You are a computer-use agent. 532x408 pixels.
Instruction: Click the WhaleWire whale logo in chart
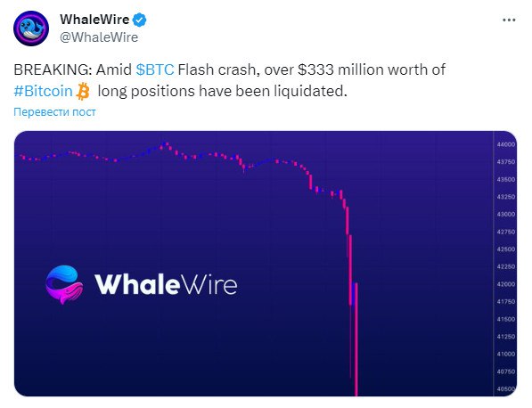click(64, 284)
